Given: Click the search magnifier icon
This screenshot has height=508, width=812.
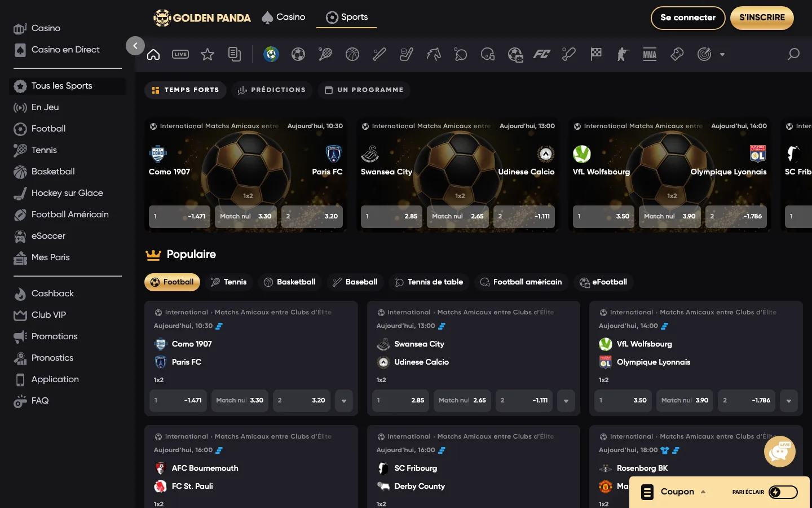Looking at the screenshot, I should click(793, 54).
